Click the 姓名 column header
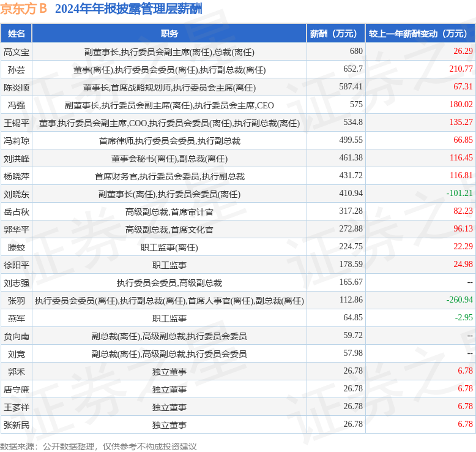The height and width of the screenshot is (452, 476). pyautogui.click(x=17, y=34)
